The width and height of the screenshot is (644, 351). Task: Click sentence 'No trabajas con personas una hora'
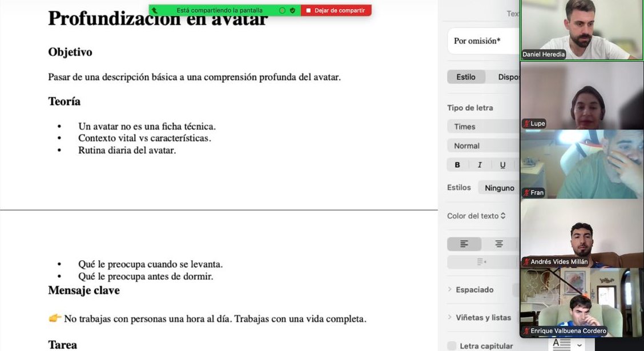click(215, 318)
